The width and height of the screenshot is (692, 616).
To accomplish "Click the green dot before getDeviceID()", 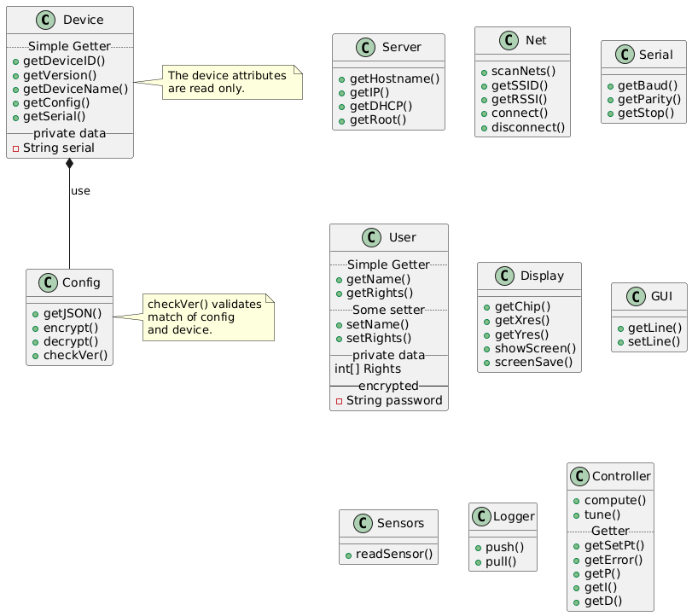I will click(16, 61).
